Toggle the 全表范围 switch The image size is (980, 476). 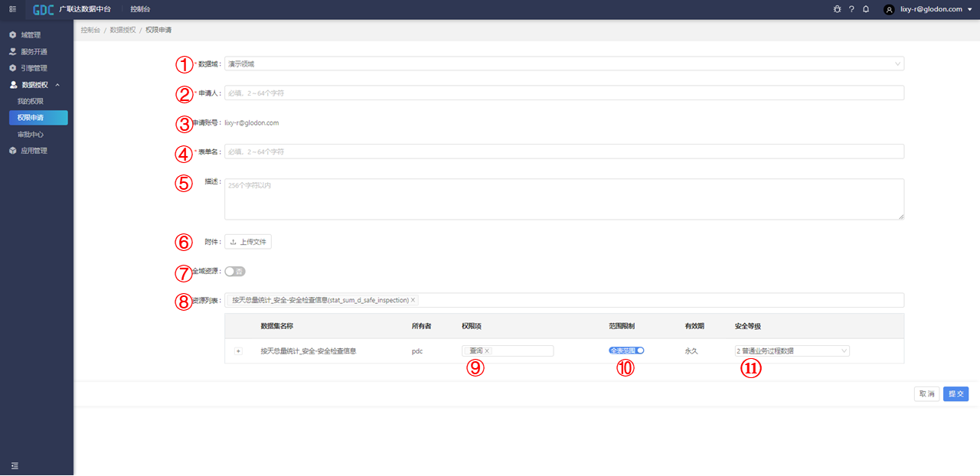click(627, 350)
